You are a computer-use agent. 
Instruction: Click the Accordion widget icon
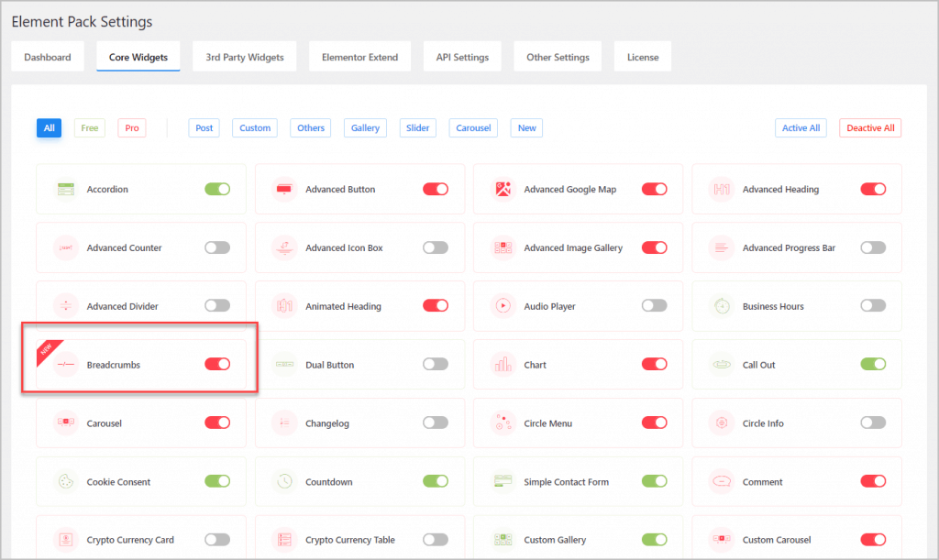point(65,190)
